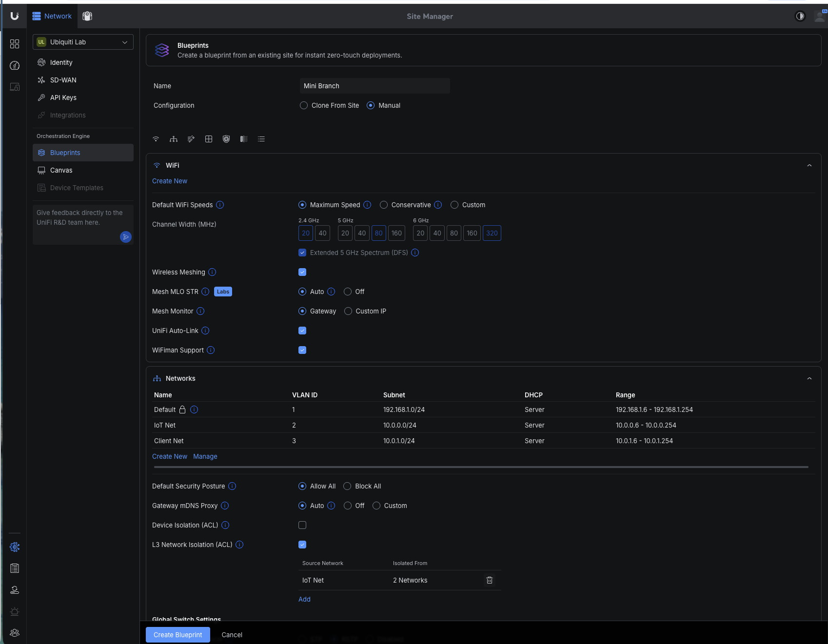This screenshot has height=644, width=828.
Task: Click the WiFi section shortcut icon
Action: [156, 139]
